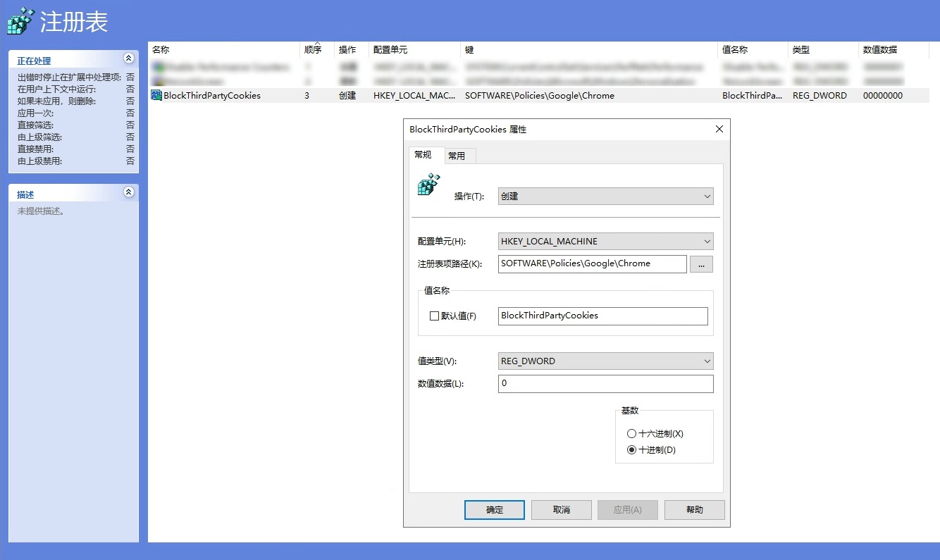Select the 十进制 radio button
This screenshot has width=940, height=560.
pyautogui.click(x=631, y=450)
